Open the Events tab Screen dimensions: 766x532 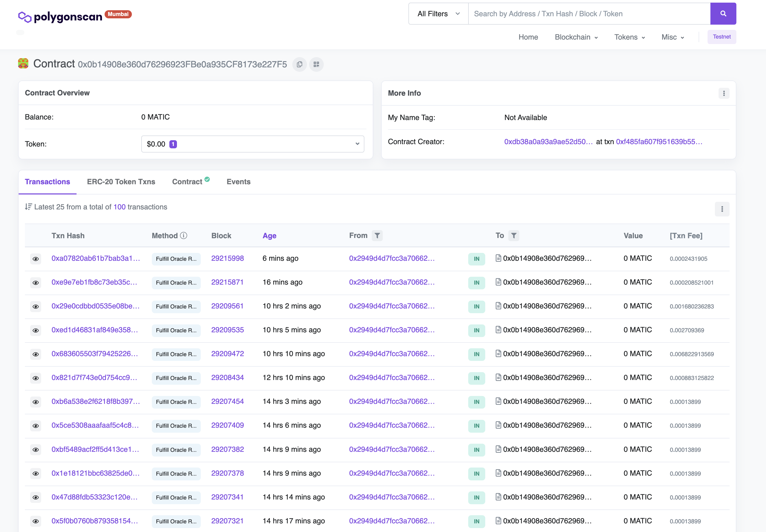click(x=238, y=182)
